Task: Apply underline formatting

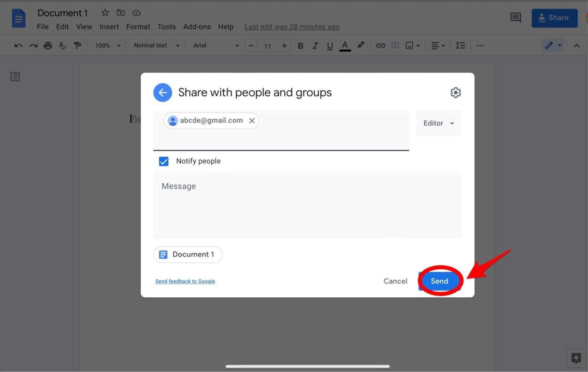Action: tap(330, 45)
